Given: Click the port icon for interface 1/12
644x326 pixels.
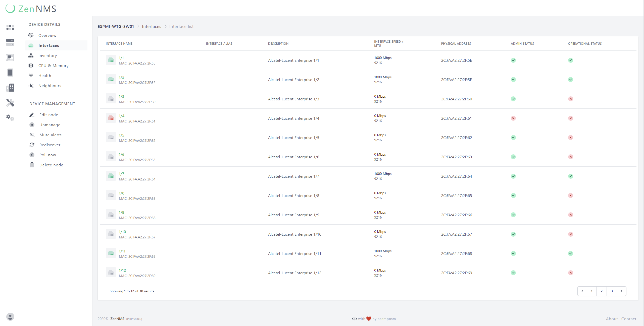Looking at the screenshot, I should coord(111,273).
